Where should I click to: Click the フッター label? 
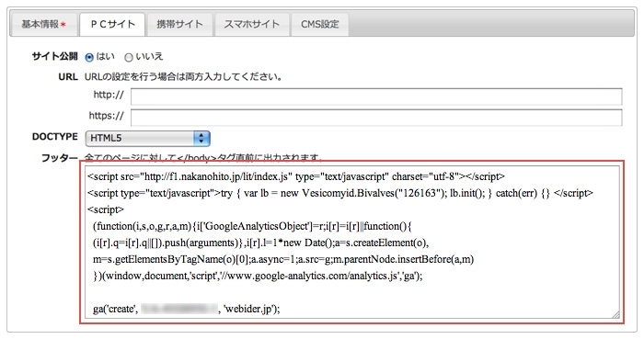59,158
